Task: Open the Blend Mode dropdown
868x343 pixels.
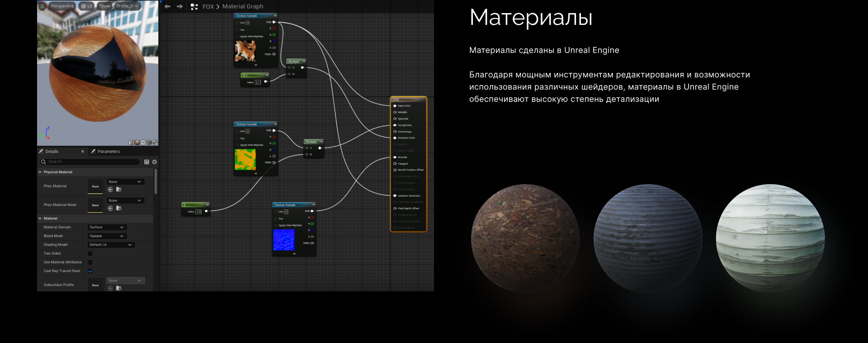Action: click(x=107, y=236)
